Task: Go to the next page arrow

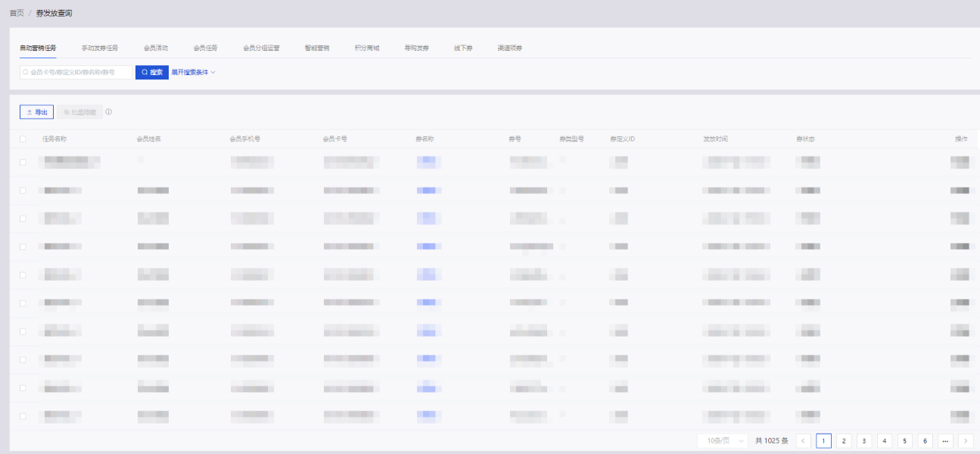Action: pyautogui.click(x=966, y=440)
